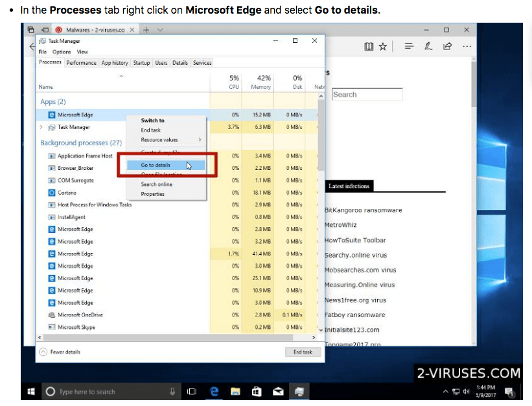This screenshot has height=406, width=532.
Task: Open the Options menu in Task Manager
Action: 62,52
